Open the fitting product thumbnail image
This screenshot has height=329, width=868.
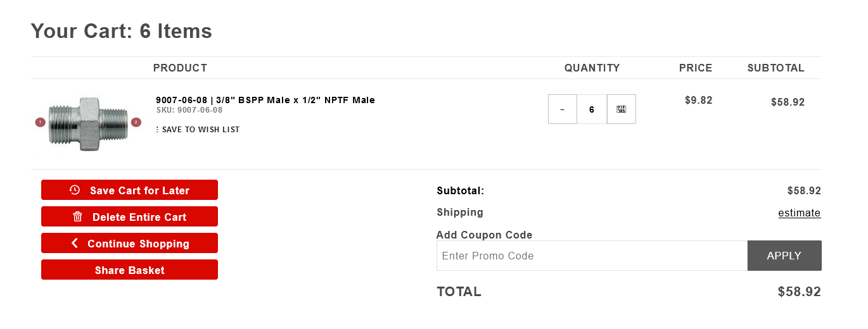[x=88, y=123]
